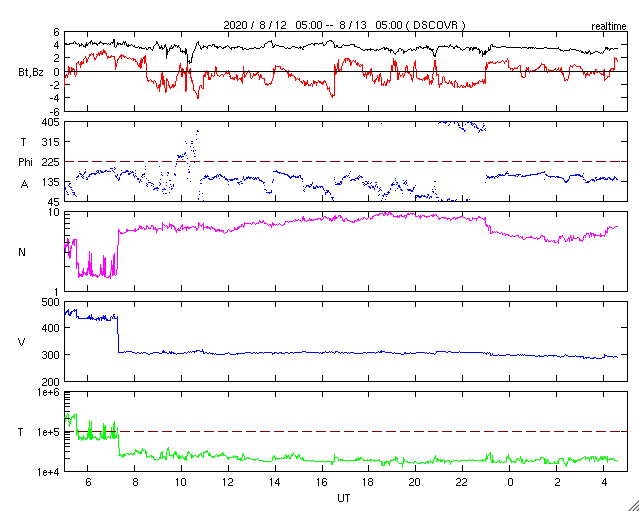Select the 'Phi' axis label
This screenshot has height=512, width=640.
[x=25, y=163]
